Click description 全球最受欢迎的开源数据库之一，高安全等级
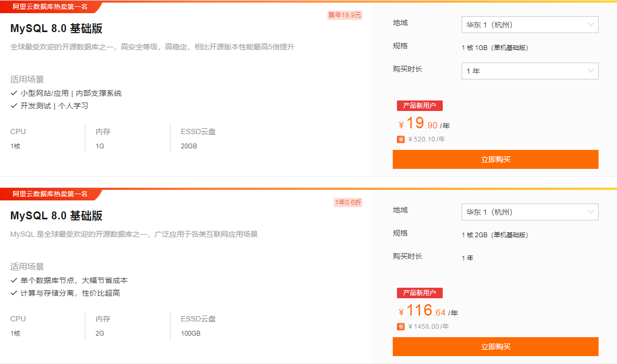Screen dimensions: 617x364 pos(152,47)
